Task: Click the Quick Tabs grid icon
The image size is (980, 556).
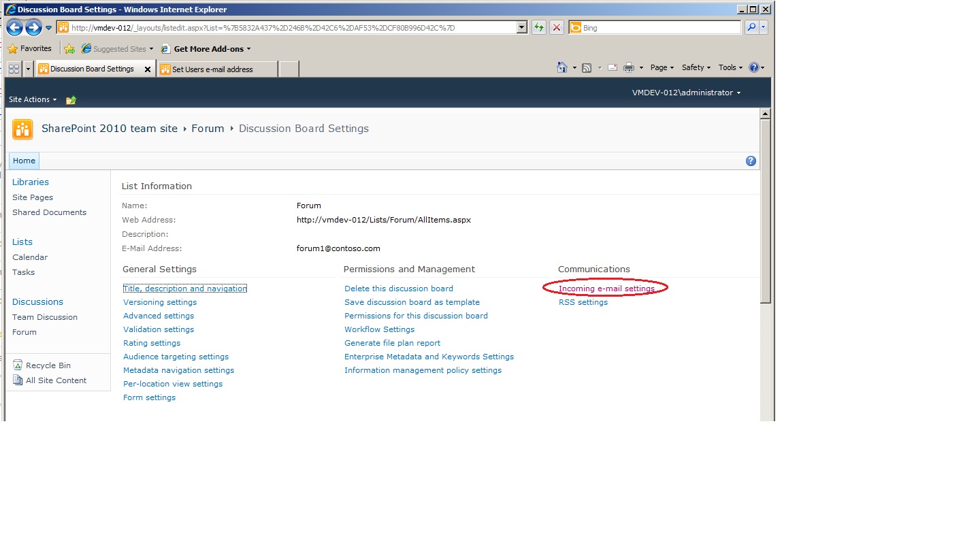Action: click(14, 69)
